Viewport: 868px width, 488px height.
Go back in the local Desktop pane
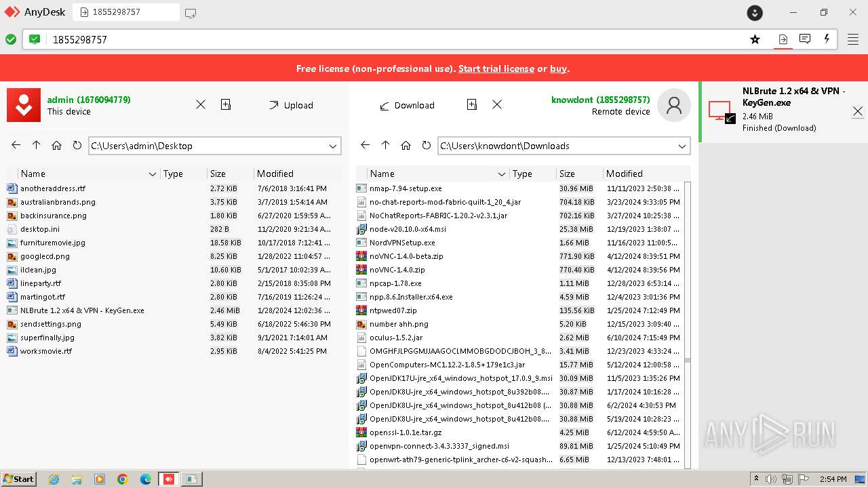click(x=16, y=145)
